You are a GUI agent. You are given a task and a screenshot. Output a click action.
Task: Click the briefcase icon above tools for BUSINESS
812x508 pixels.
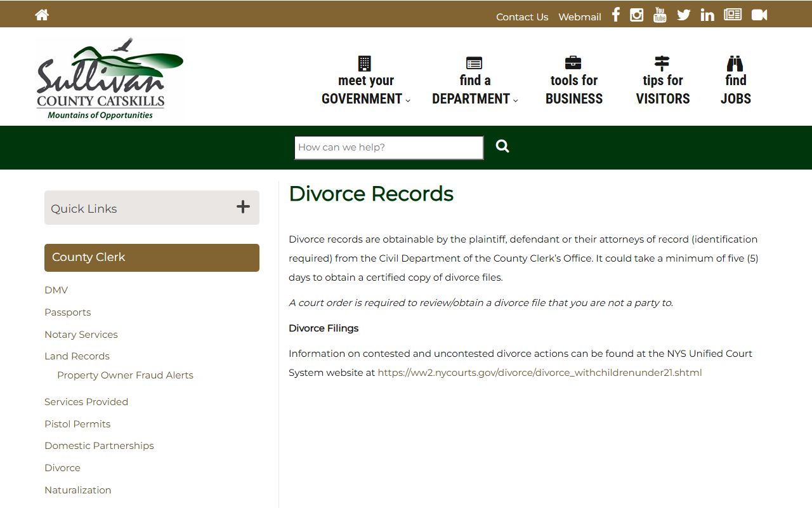coord(573,62)
